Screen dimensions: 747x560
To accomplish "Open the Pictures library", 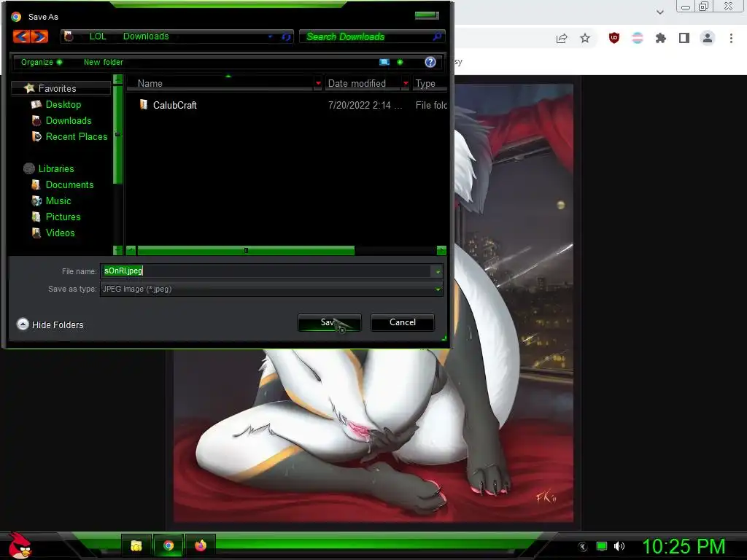I will tap(63, 217).
